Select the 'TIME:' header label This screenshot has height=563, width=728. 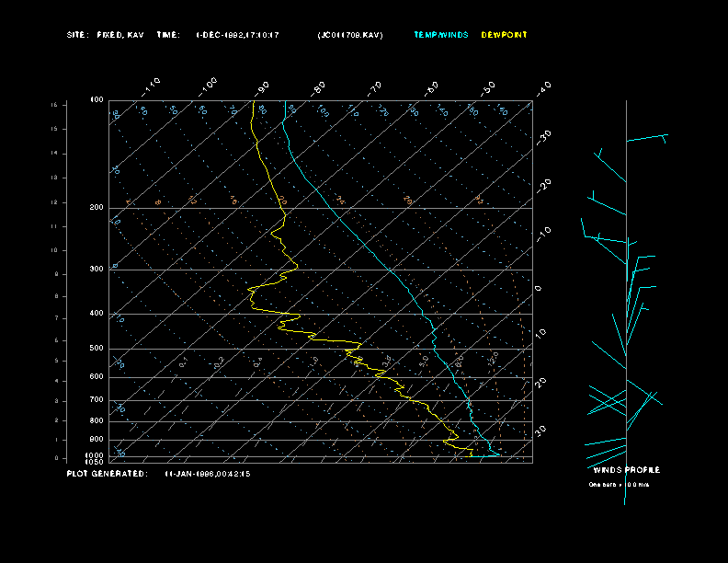168,35
